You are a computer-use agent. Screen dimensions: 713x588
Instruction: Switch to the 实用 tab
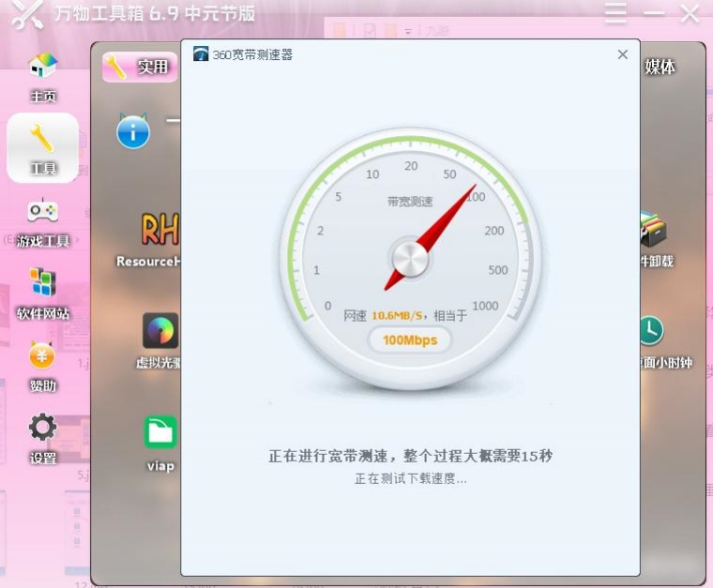[140, 68]
